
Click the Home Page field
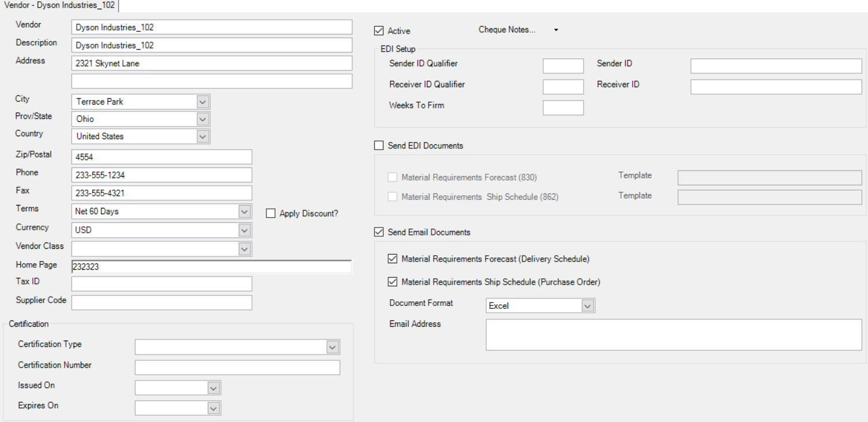(x=212, y=267)
